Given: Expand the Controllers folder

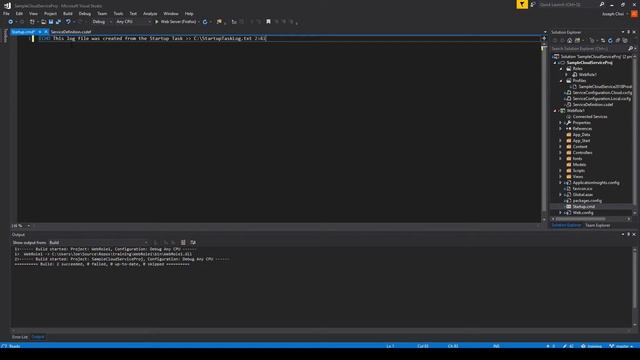Looking at the screenshot, I should (561, 153).
